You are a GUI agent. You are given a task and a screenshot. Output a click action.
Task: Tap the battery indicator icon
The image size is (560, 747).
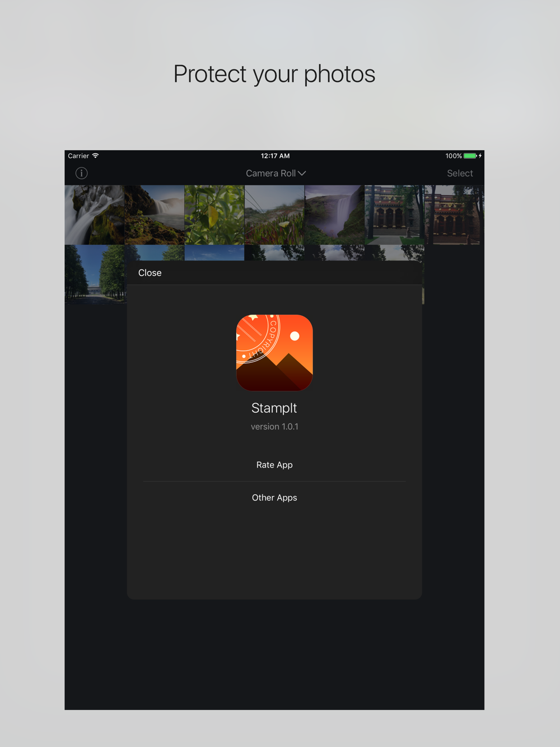470,156
